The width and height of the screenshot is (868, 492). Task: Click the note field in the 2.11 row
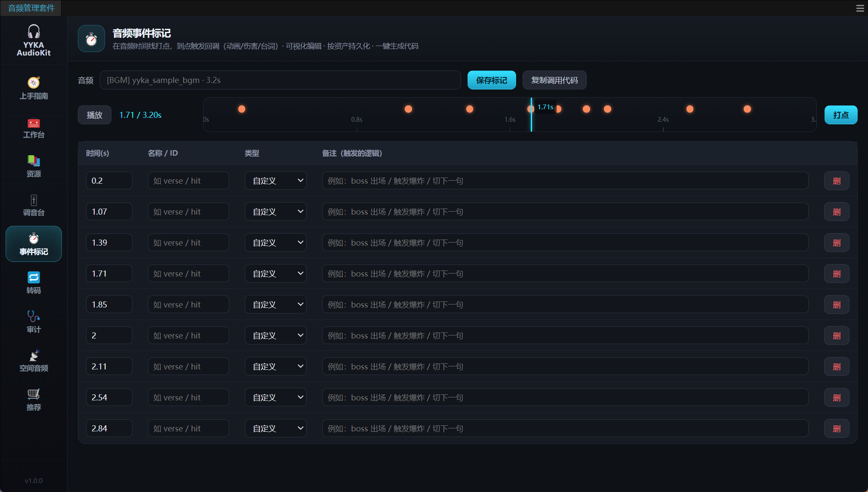[565, 366]
